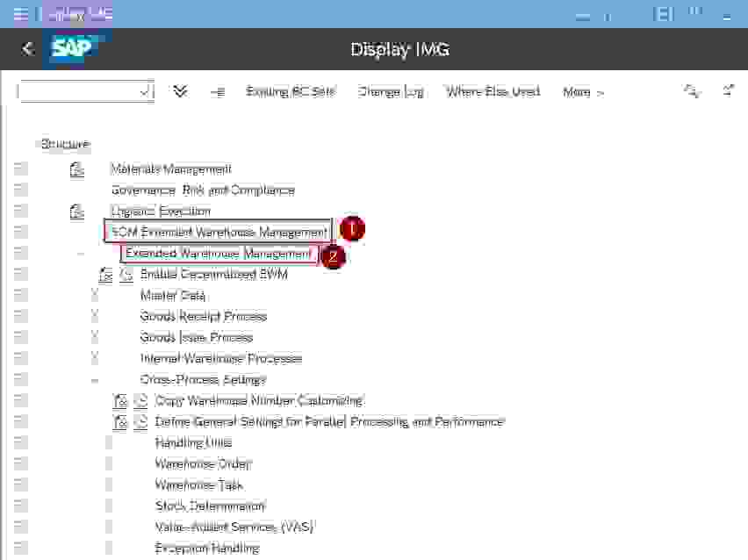Image resolution: width=748 pixels, height=560 pixels.
Task: Open the More menu in the toolbar
Action: click(581, 91)
